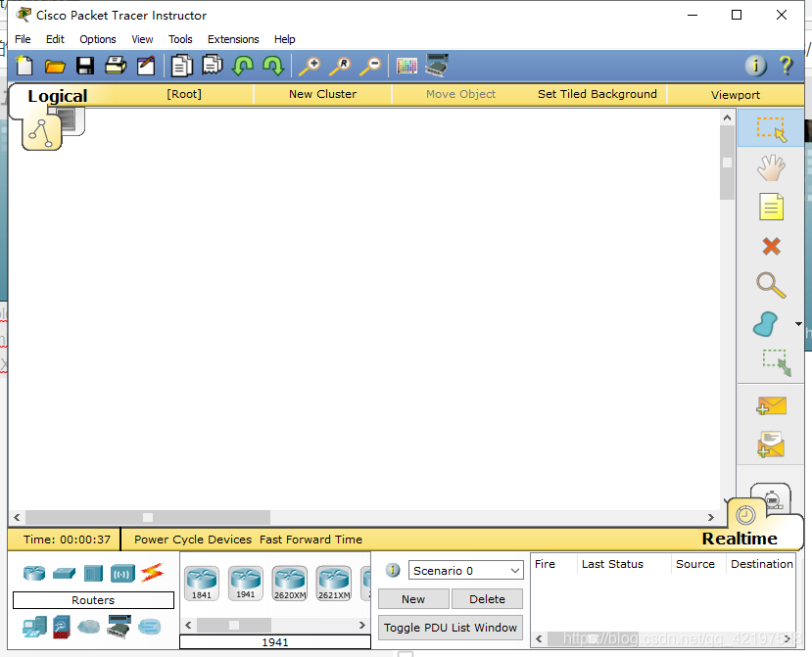The height and width of the screenshot is (657, 812).
Task: Select Custom Made Devices icon
Action: coord(119,627)
